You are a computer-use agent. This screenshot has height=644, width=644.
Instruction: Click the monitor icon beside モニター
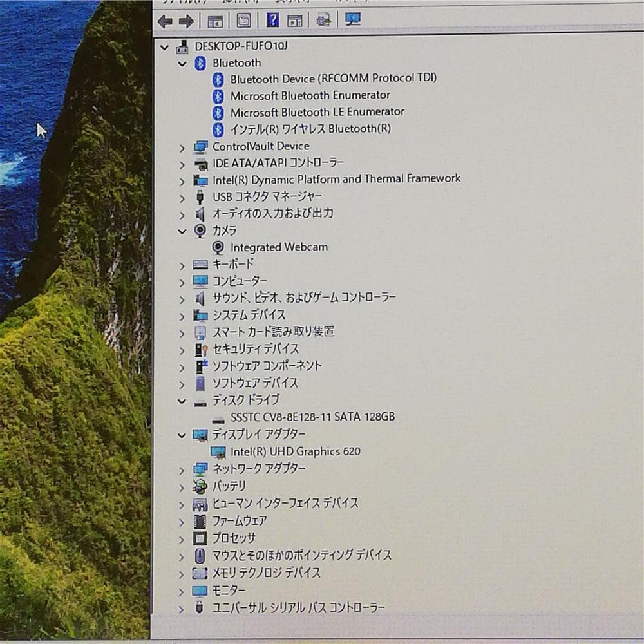[200, 591]
